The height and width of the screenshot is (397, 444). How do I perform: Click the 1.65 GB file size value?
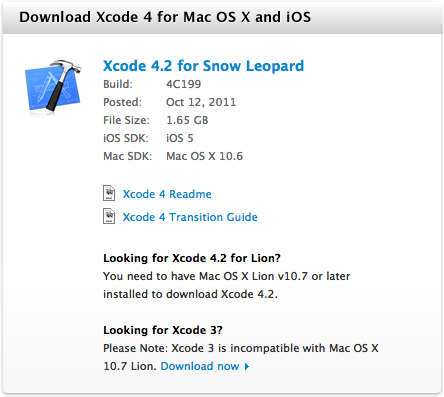pyautogui.click(x=187, y=120)
